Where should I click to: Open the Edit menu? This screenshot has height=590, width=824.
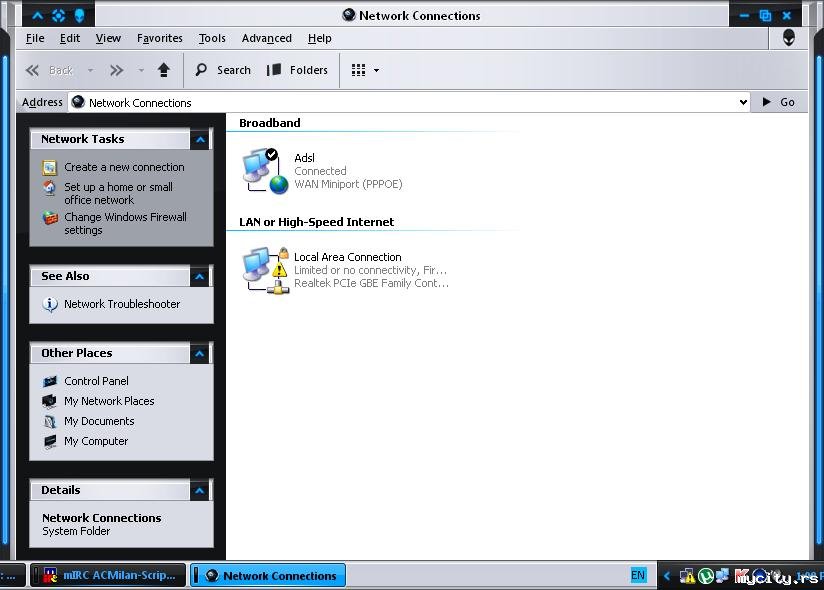point(70,38)
